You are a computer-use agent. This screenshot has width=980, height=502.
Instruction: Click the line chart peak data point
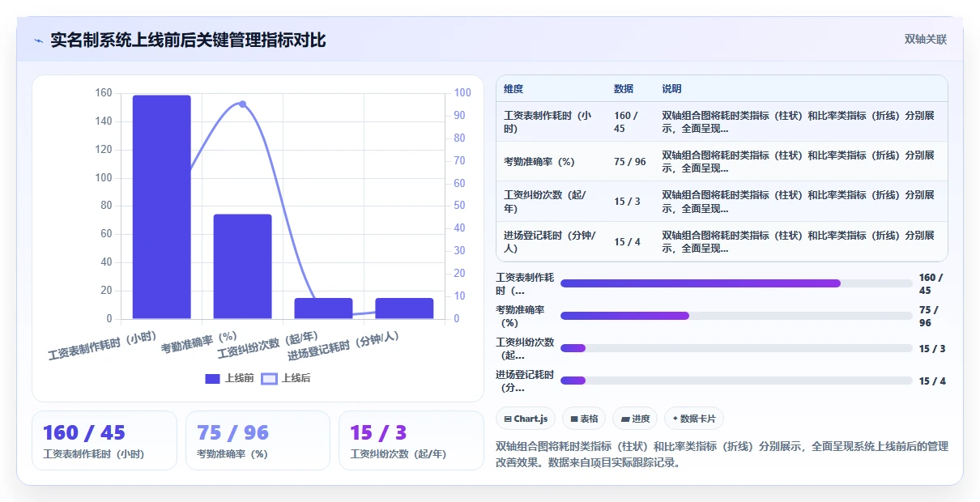[242, 104]
